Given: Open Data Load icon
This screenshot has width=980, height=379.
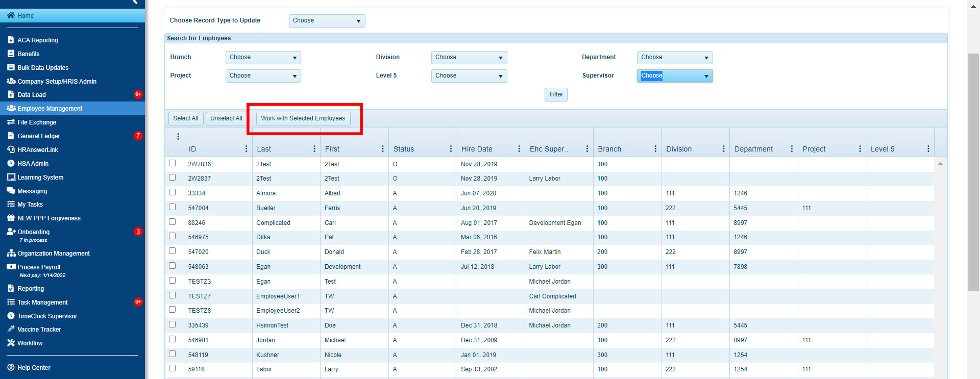Looking at the screenshot, I should tap(11, 94).
